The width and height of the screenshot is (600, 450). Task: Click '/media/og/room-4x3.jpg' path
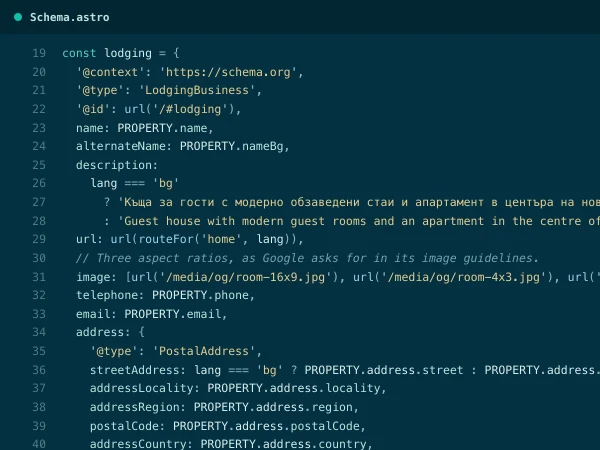point(463,277)
